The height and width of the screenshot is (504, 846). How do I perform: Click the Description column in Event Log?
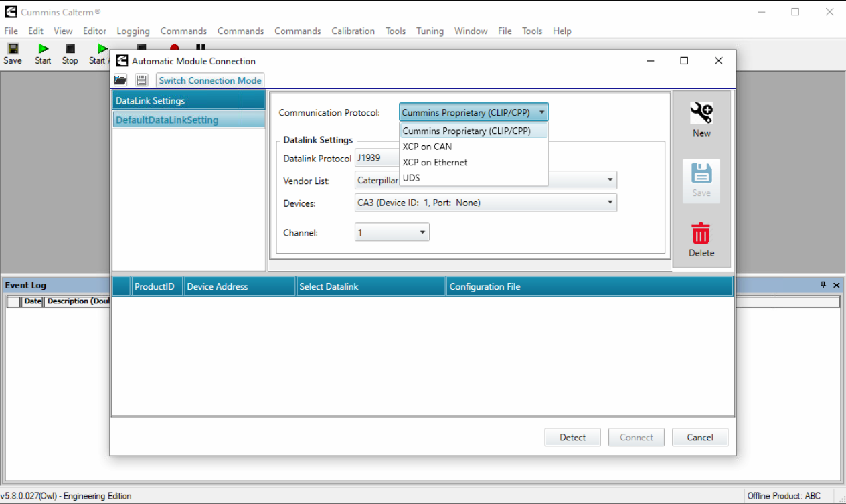click(x=78, y=301)
